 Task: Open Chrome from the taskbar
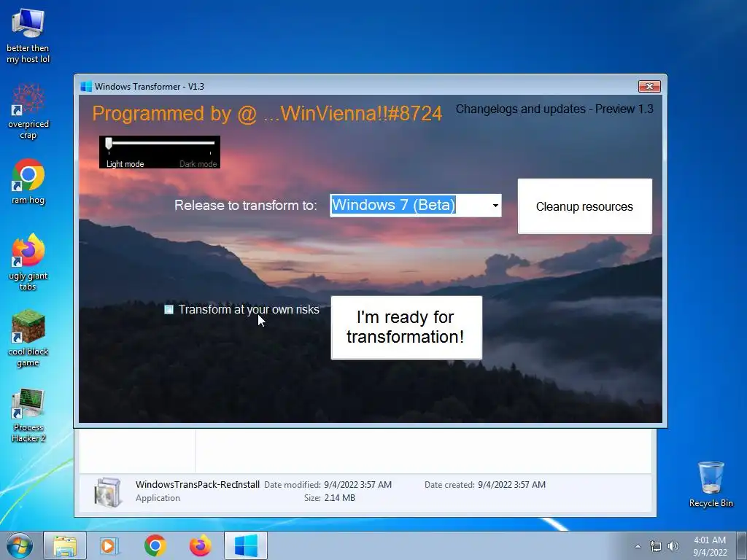155,545
